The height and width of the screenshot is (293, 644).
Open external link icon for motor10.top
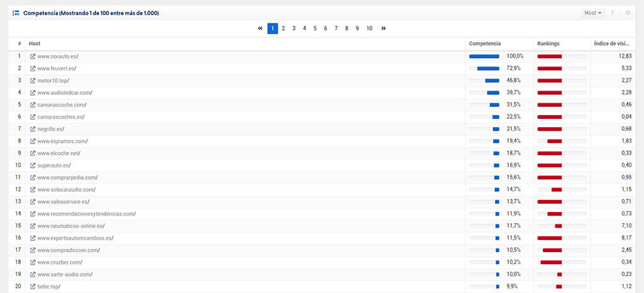(33, 80)
